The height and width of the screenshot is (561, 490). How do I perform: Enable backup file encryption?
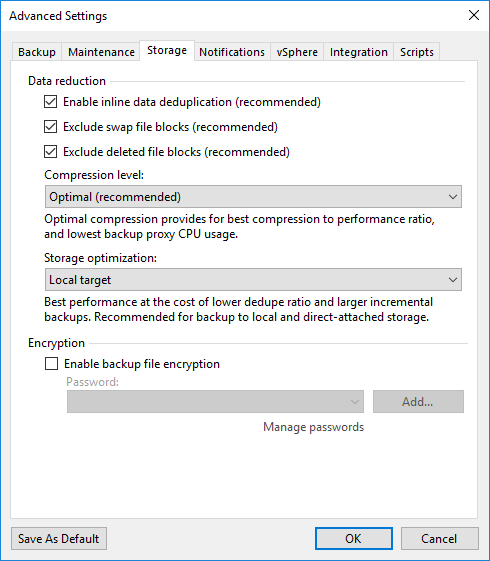coord(52,364)
